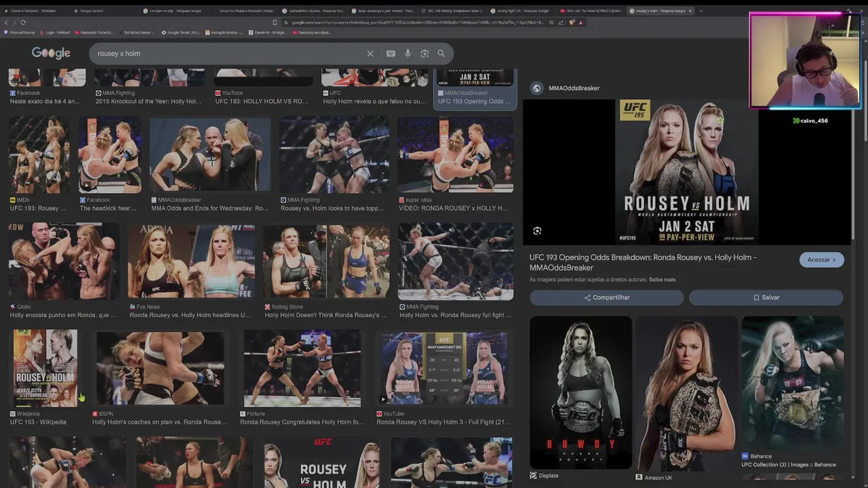Open MMAOddsBreaker Odds and Ends staredown image
The height and width of the screenshot is (488, 868).
point(210,155)
